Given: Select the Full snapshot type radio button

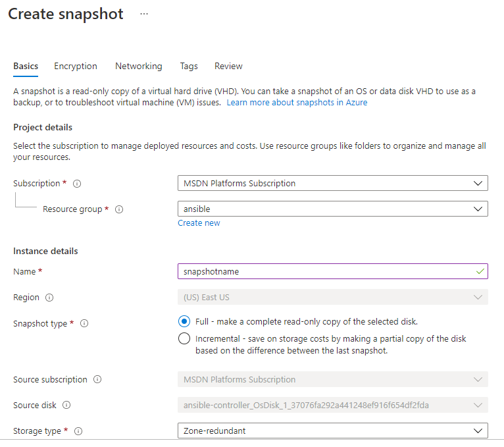Looking at the screenshot, I should (x=184, y=321).
